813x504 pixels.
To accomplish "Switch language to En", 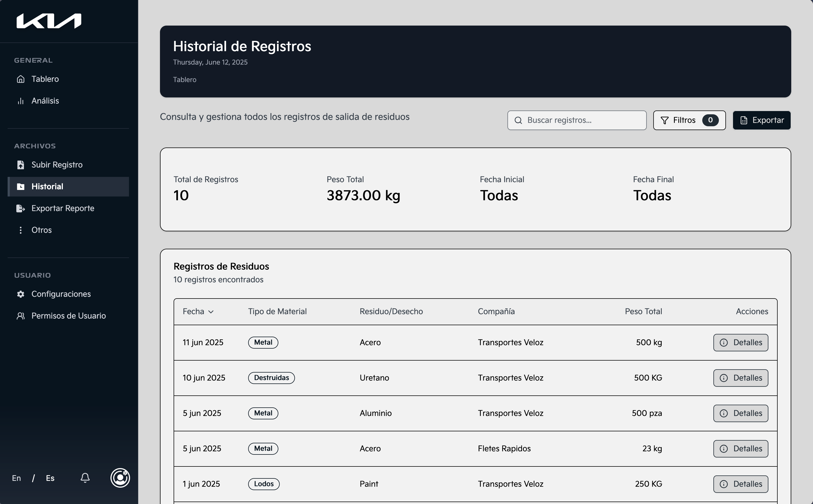I will tap(16, 478).
